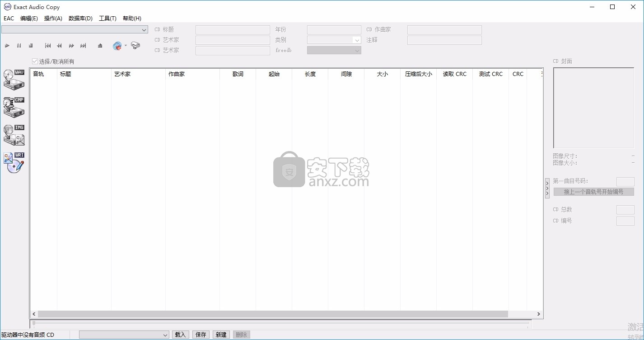Click the 艺术家 column header
Image resolution: width=644 pixels, height=340 pixels.
[x=139, y=74]
